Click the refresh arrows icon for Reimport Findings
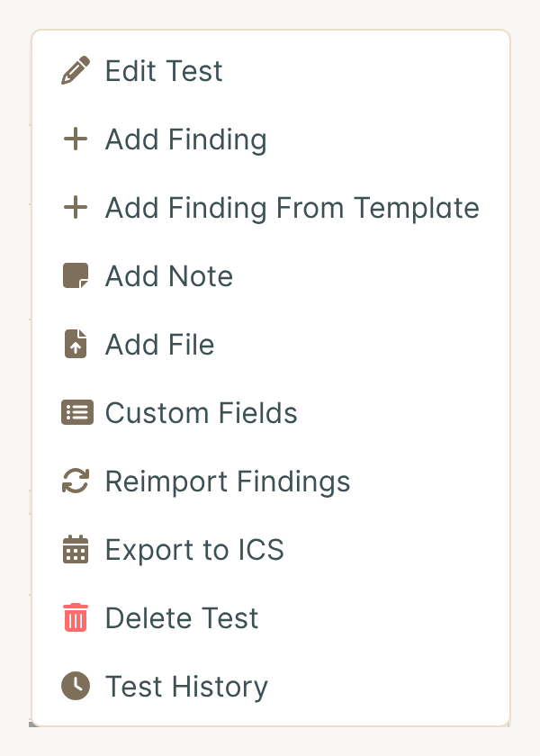540x756 pixels. point(76,481)
